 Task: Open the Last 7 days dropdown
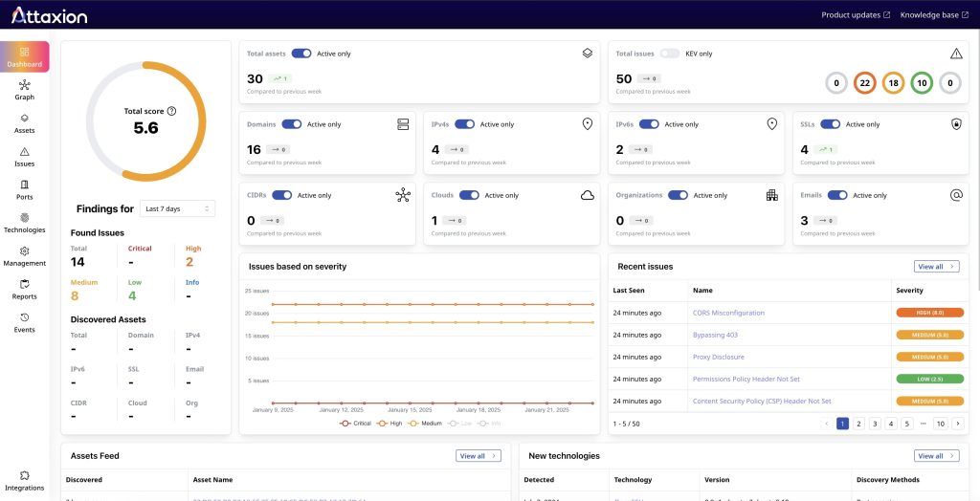pos(179,208)
